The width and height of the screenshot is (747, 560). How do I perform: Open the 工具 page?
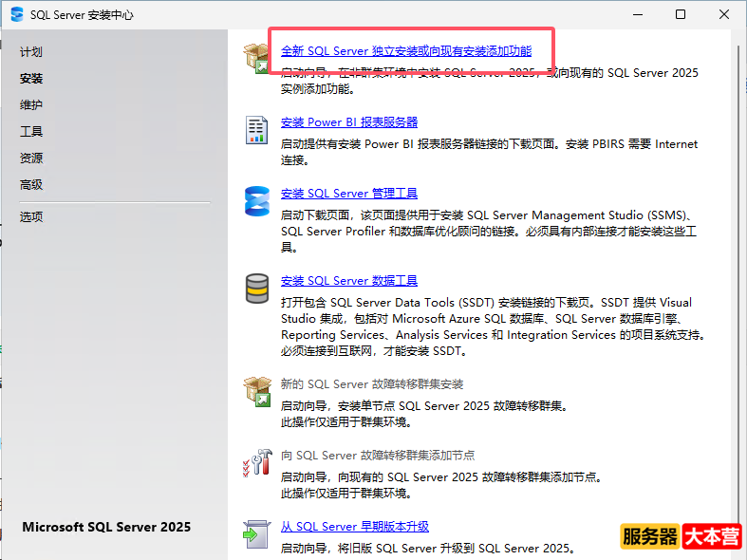click(31, 131)
